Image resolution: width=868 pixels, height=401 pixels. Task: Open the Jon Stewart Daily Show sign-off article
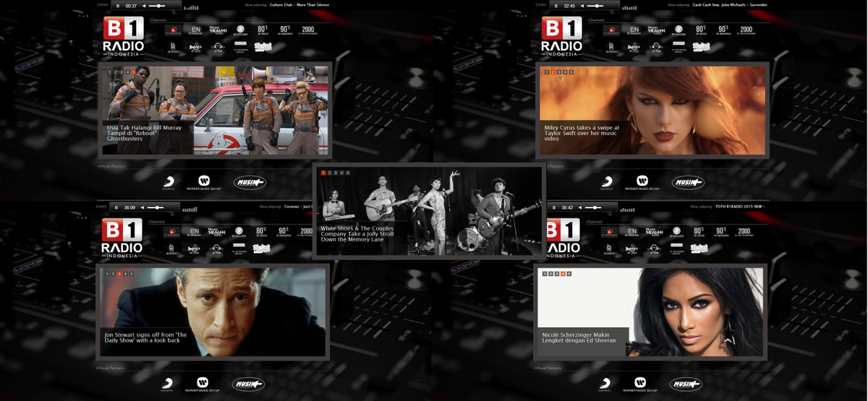tap(145, 338)
